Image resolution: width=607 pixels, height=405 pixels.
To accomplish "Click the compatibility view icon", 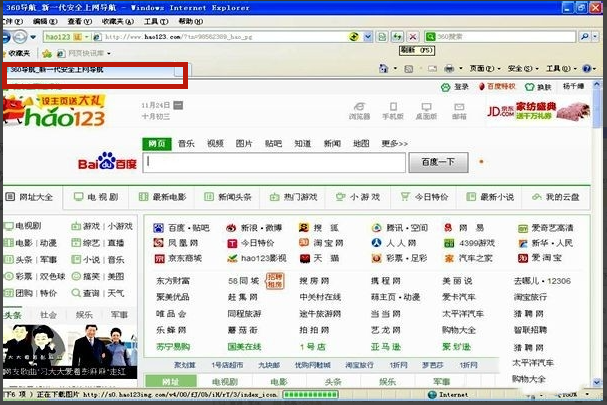I will [382, 37].
